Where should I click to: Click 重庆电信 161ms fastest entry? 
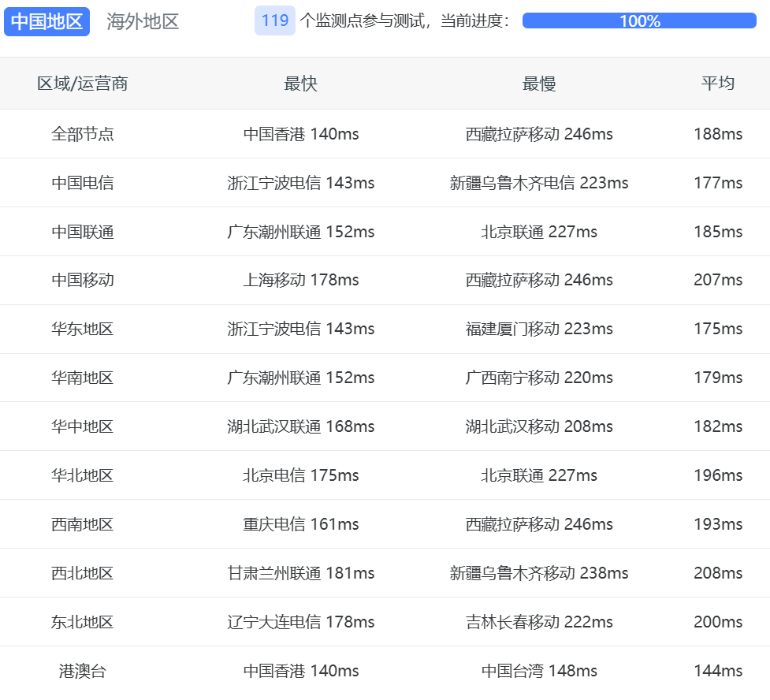pos(300,524)
